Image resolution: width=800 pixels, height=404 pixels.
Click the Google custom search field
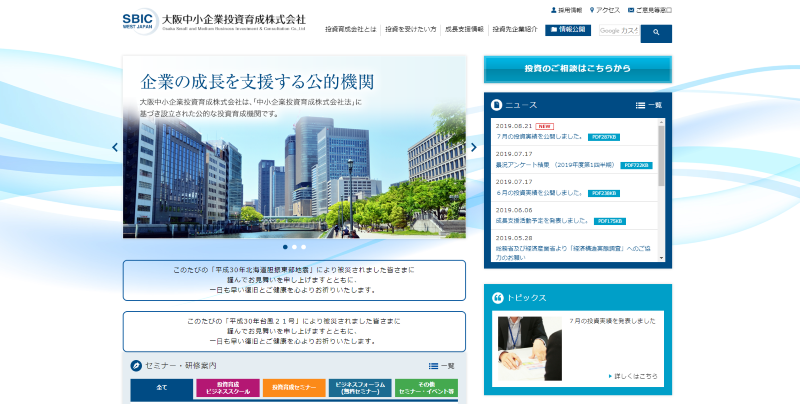tap(619, 31)
